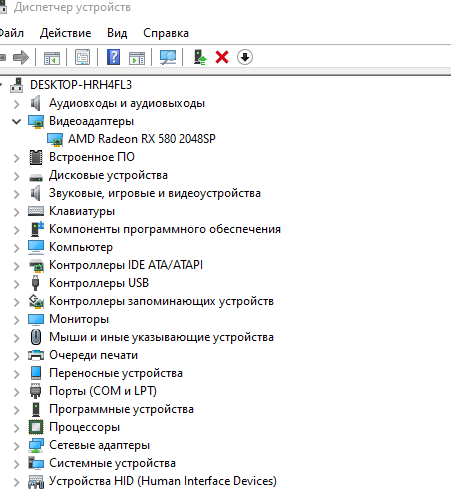
Task: Select the Мониторы category label
Action: [x=79, y=319]
